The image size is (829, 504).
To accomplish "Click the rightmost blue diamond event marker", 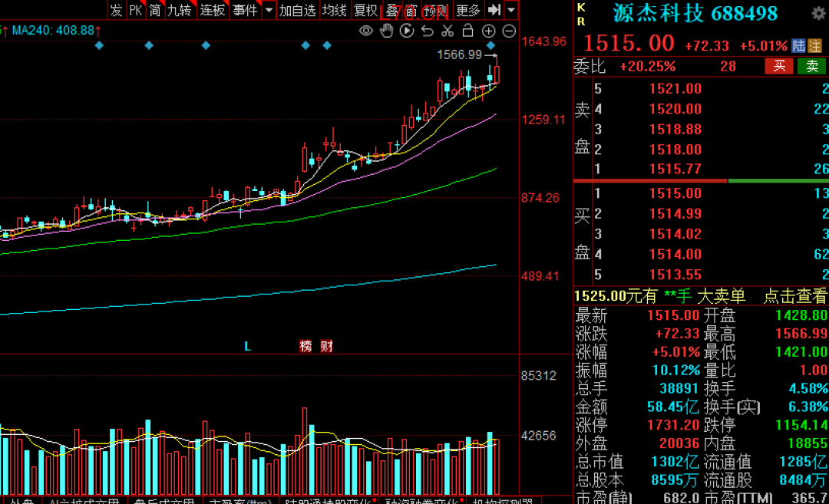I will [x=490, y=45].
